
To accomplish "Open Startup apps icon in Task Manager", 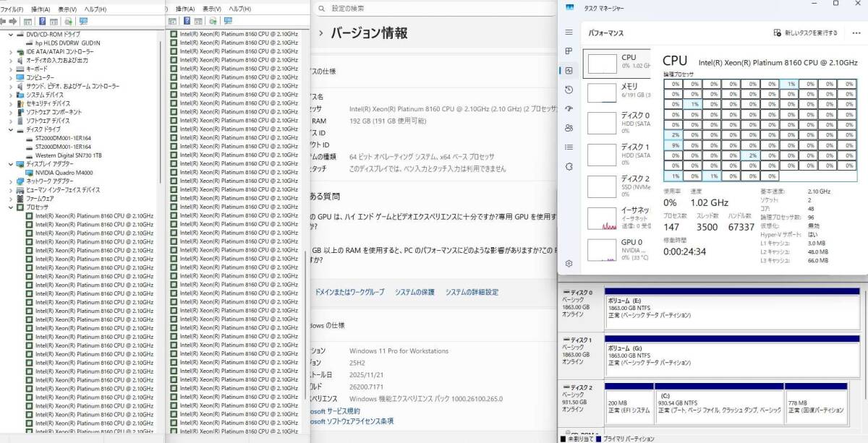I will 569,108.
